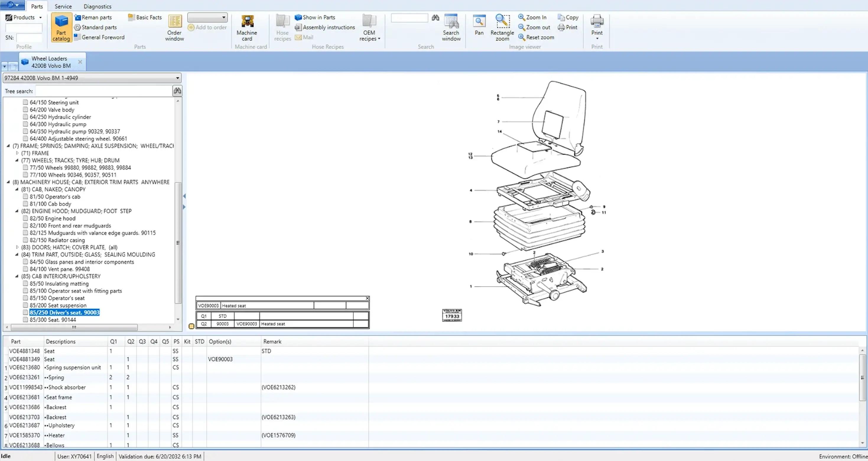Check the 82/50 Engine hood box
Image resolution: width=868 pixels, height=461 pixels.
(25, 218)
